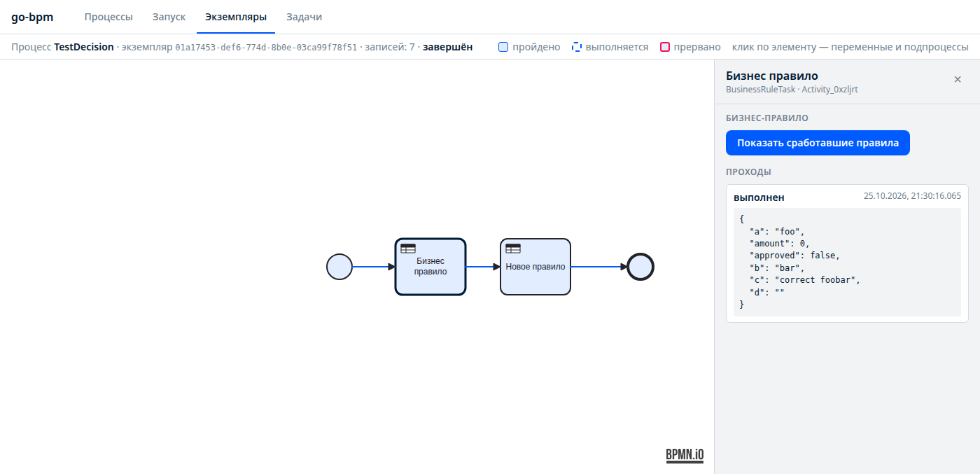Click the process name TestDecision

[84, 47]
